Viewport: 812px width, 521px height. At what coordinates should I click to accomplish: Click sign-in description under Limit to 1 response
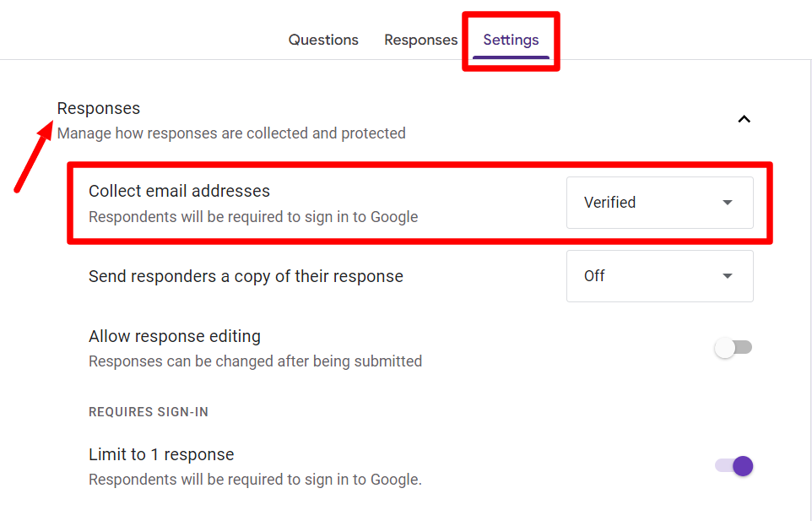pyautogui.click(x=255, y=480)
